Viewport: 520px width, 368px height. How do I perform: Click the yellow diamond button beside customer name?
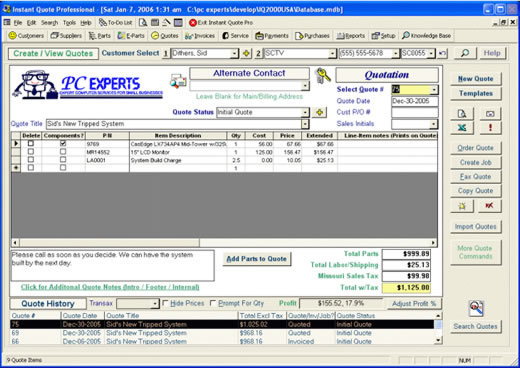(x=246, y=53)
